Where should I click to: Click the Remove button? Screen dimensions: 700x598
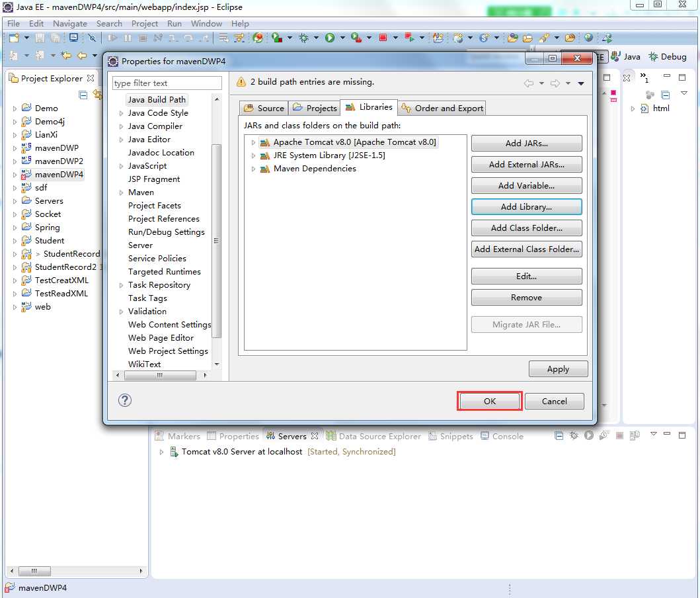(x=526, y=298)
